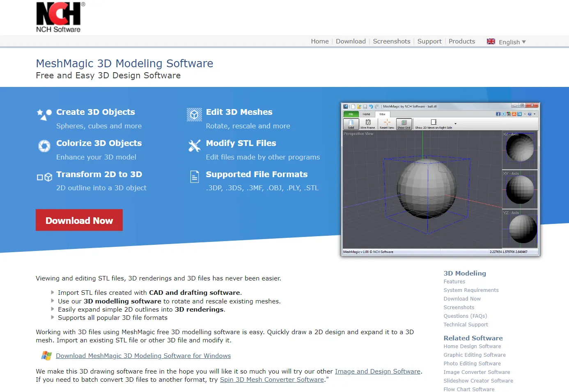This screenshot has height=392, width=569.
Task: Open the English language dropdown
Action: click(512, 42)
